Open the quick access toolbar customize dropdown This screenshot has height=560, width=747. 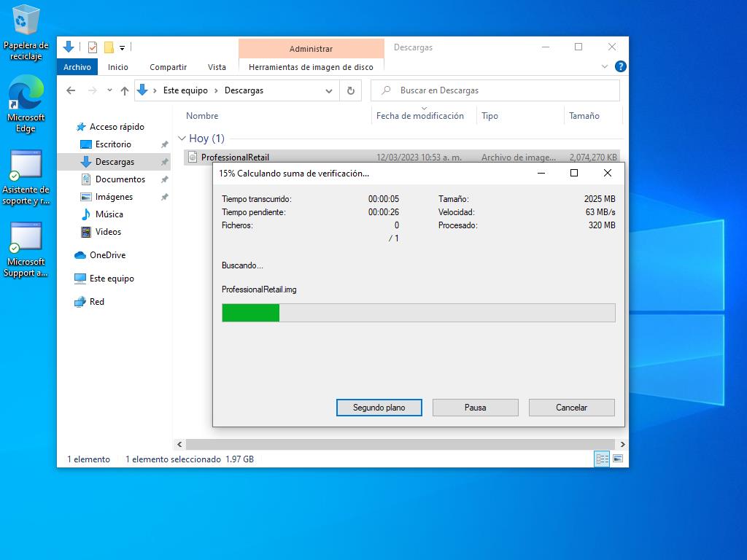123,48
